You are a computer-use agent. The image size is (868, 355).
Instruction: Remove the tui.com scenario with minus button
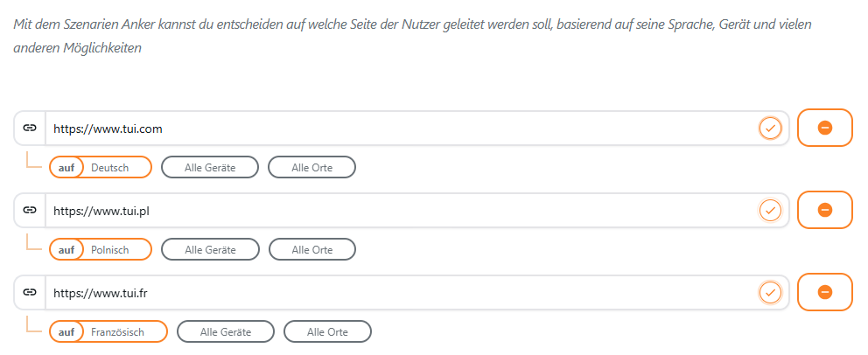(x=824, y=128)
